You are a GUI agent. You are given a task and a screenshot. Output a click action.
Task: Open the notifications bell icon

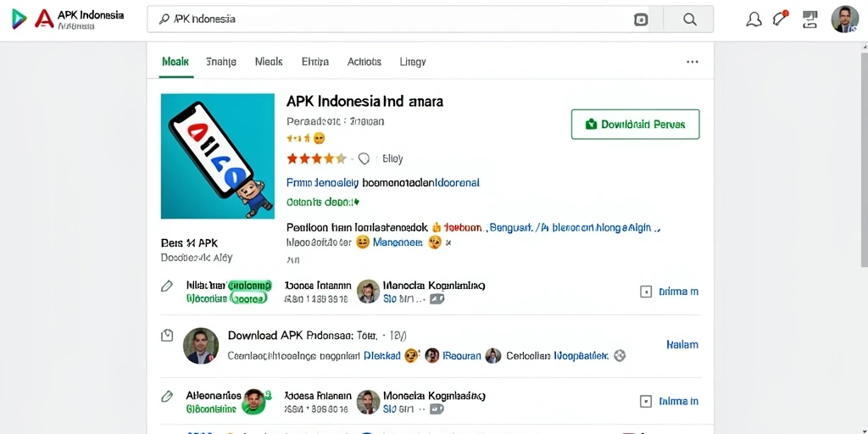(754, 19)
